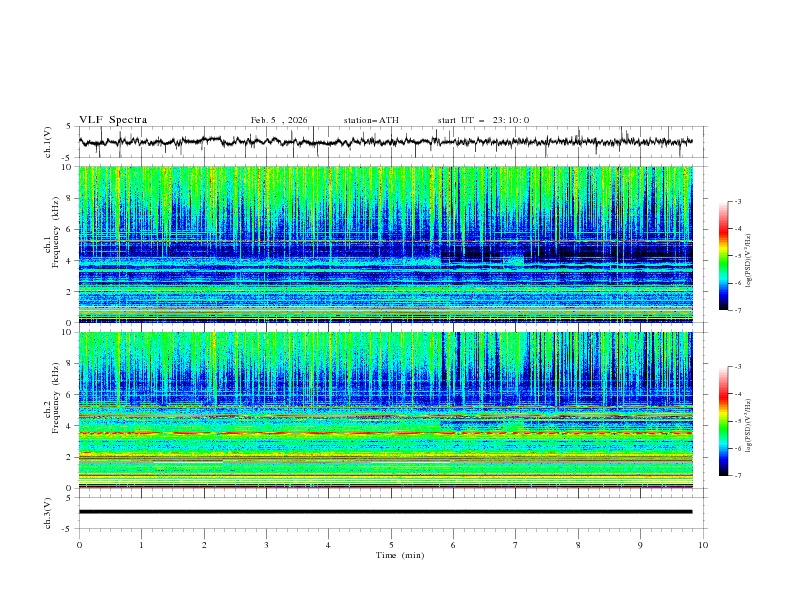
Task: Click the ch.2 spectrogram panel
Action: pos(385,410)
